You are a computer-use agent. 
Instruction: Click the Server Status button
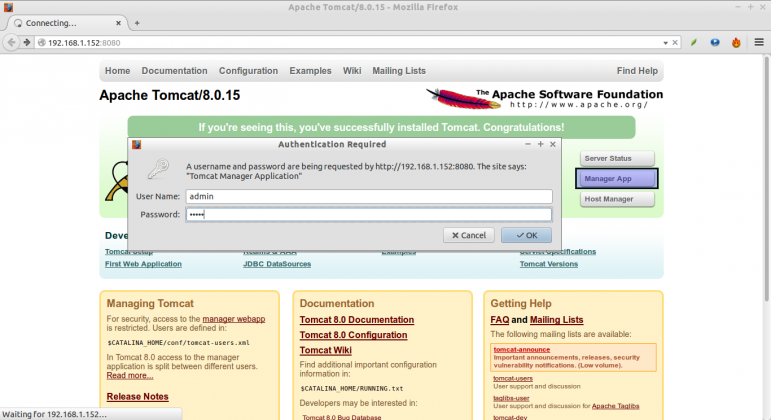(x=617, y=158)
